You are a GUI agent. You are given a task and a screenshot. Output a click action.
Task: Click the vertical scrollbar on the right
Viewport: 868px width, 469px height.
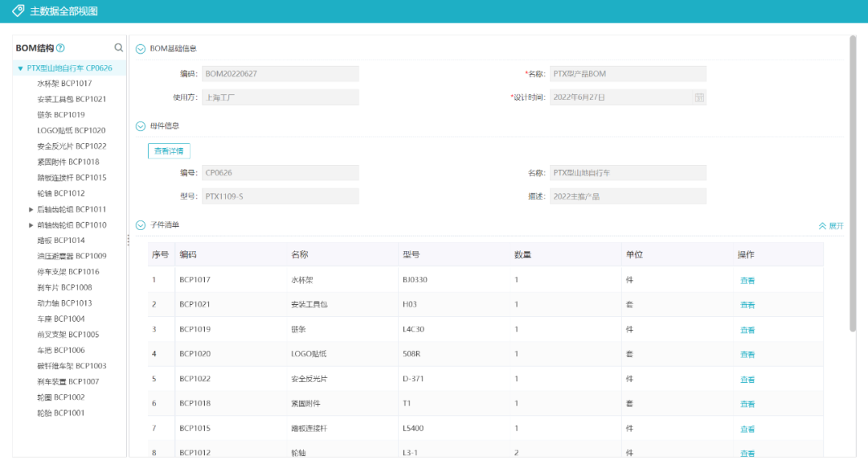853,185
